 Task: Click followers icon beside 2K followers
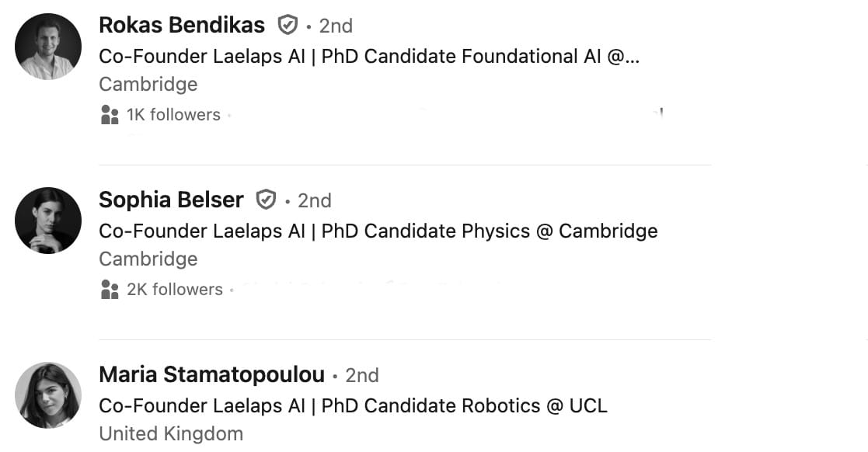click(110, 290)
